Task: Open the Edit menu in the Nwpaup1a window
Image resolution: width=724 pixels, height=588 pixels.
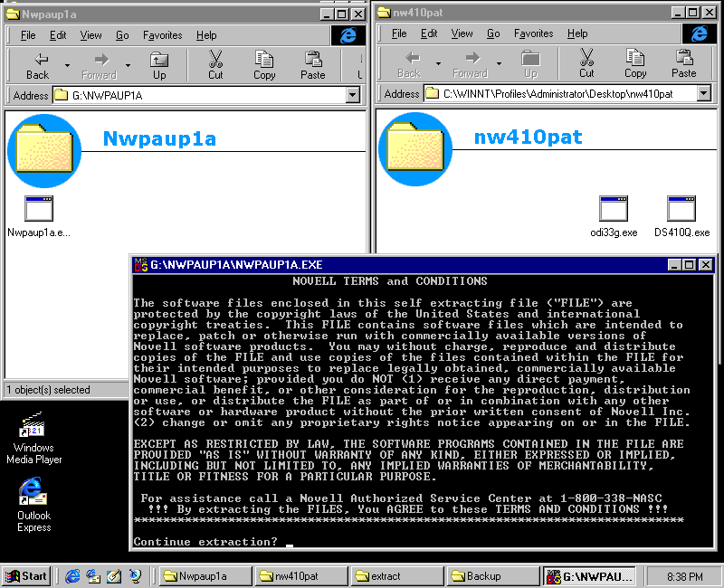Action: pos(58,35)
